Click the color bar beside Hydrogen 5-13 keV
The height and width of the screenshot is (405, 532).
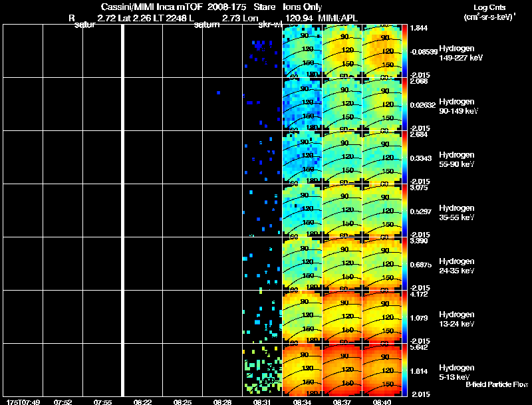click(x=405, y=370)
